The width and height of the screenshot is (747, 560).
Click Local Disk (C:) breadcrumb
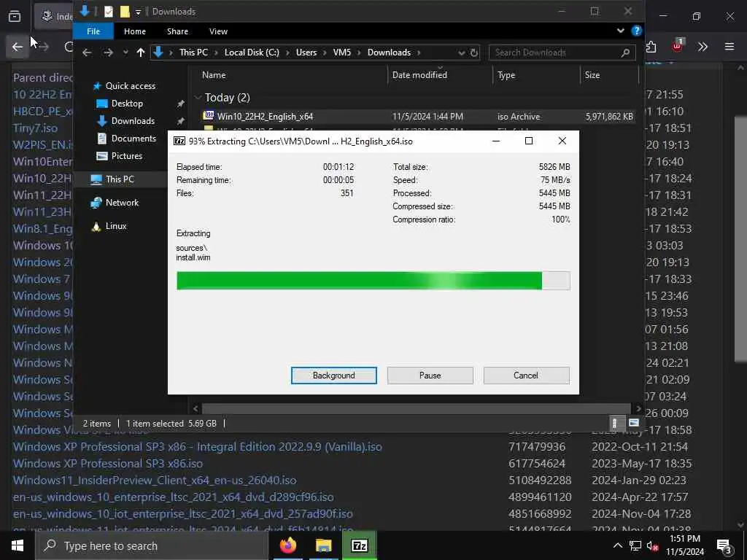252,52
